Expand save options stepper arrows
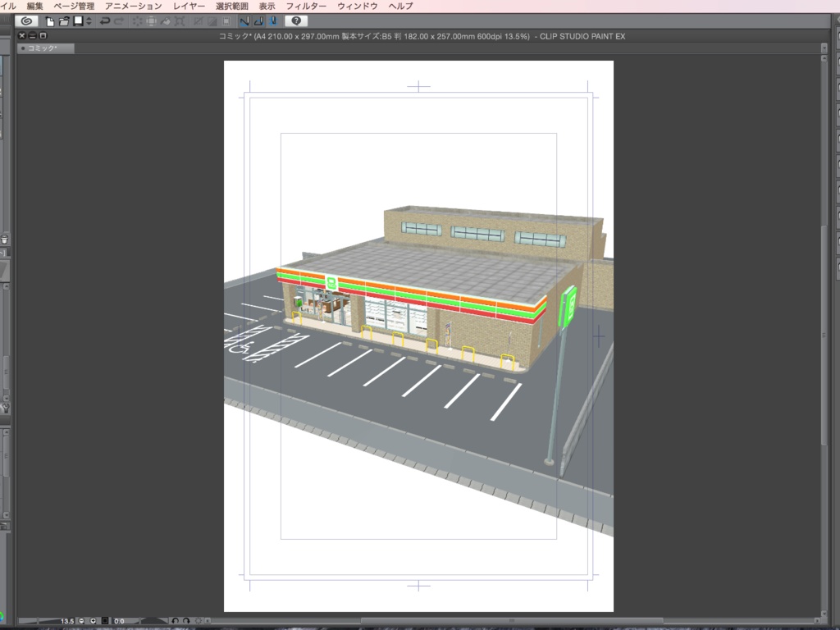 [89, 21]
